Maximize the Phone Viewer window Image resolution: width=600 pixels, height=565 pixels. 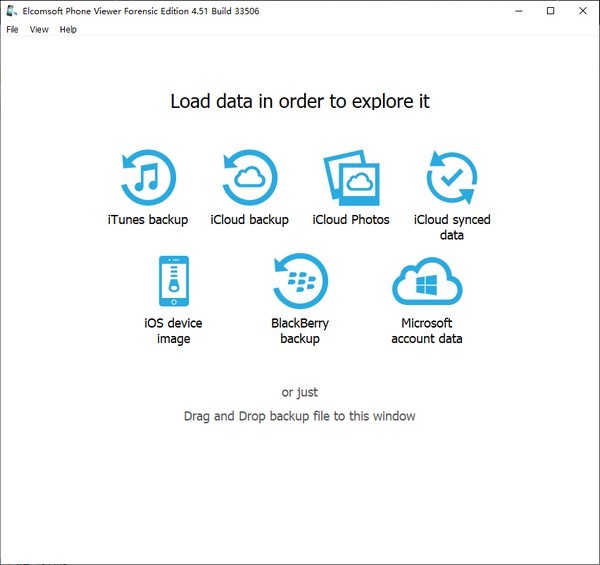(x=551, y=11)
